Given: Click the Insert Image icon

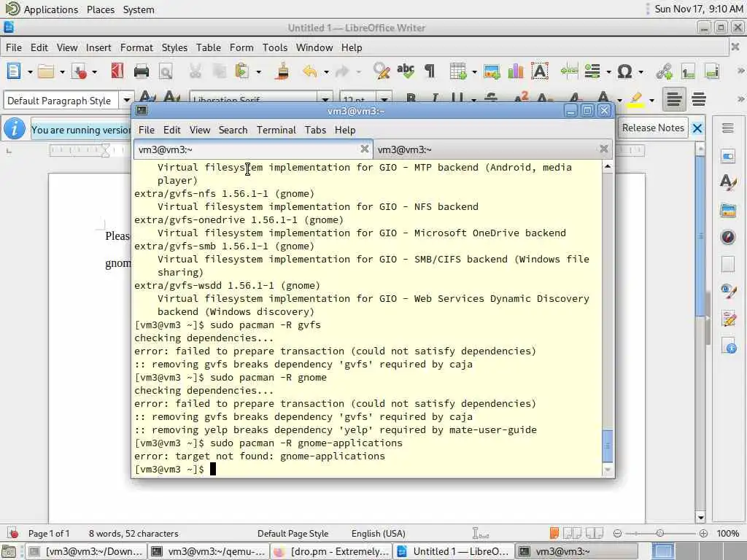Looking at the screenshot, I should [x=492, y=71].
